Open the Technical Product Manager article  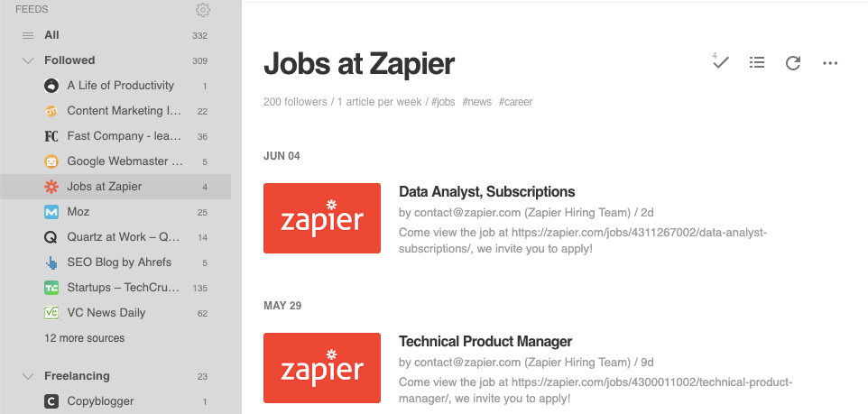485,342
